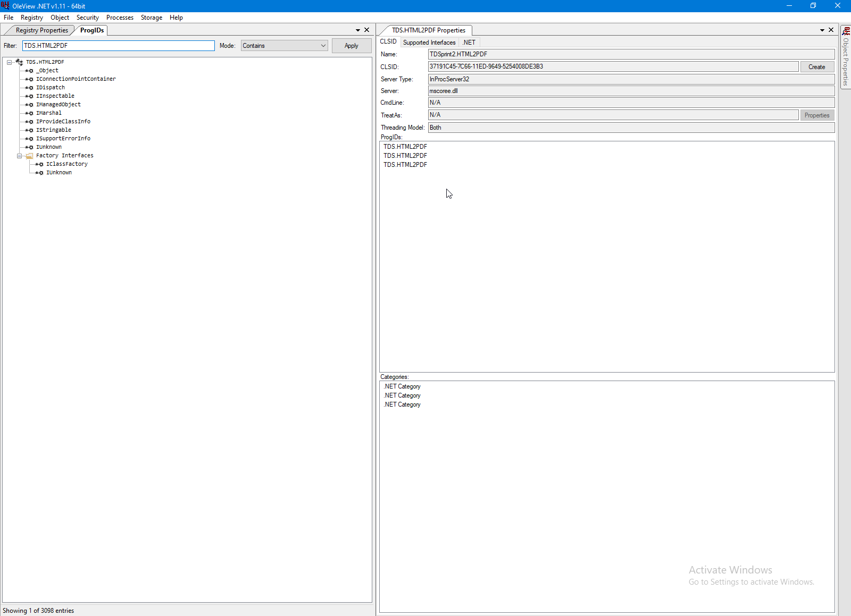Click the icon beside IConnectionPointContainer

[30, 79]
